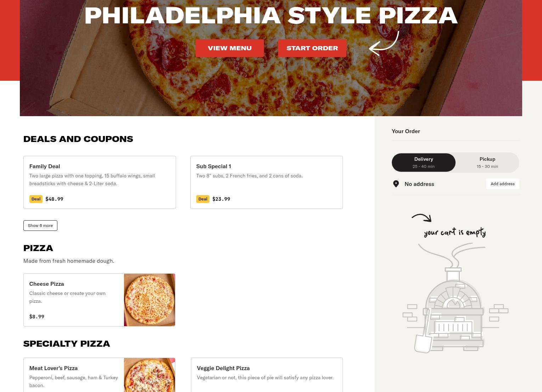The height and width of the screenshot is (392, 542).
Task: Open the Meat Lover's Pizza photo
Action: 149,375
